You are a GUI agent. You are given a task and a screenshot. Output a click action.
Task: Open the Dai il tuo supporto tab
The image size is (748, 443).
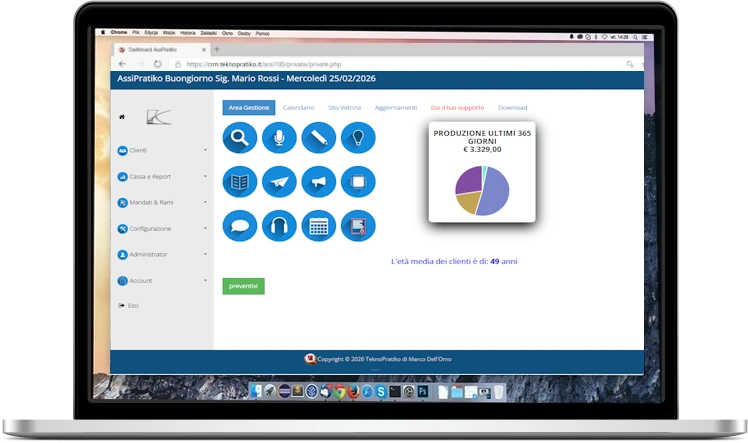[457, 108]
